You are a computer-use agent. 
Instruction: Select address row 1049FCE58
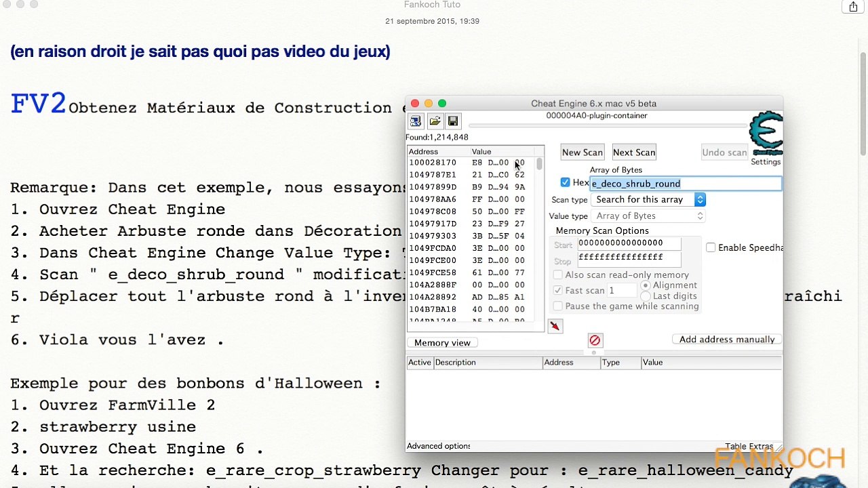(471, 272)
